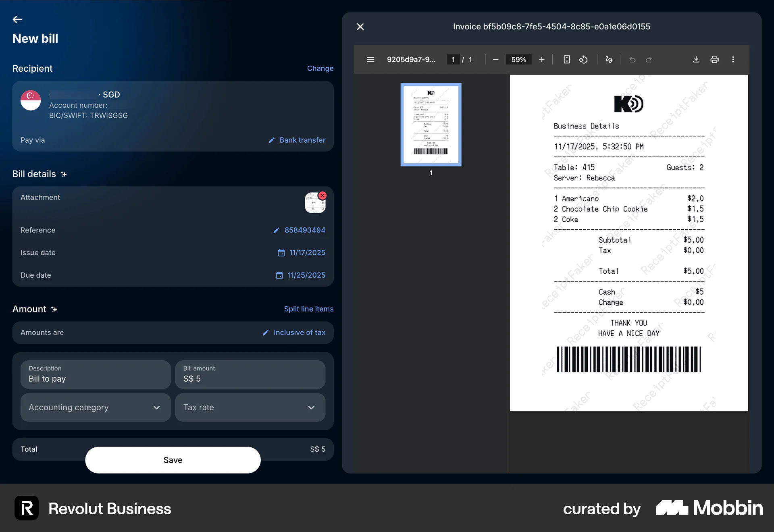The width and height of the screenshot is (774, 532).
Task: Open Issue date calendar picker
Action: point(281,253)
